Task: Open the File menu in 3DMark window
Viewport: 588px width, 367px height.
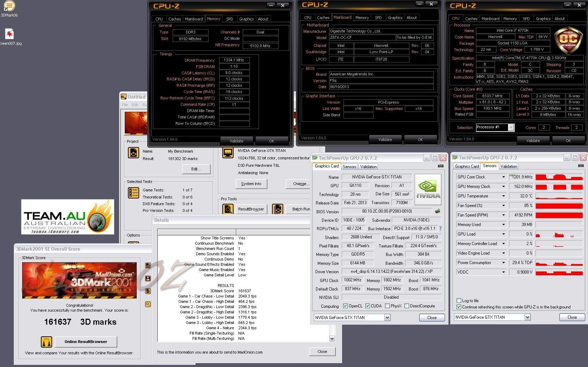Action: [125, 105]
